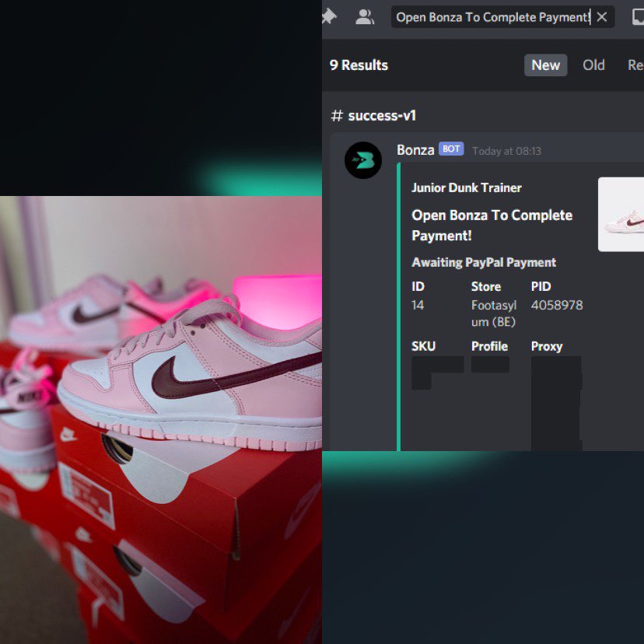Open the sneaker thumbnail in the embed
This screenshot has height=644, width=644.
tap(621, 215)
